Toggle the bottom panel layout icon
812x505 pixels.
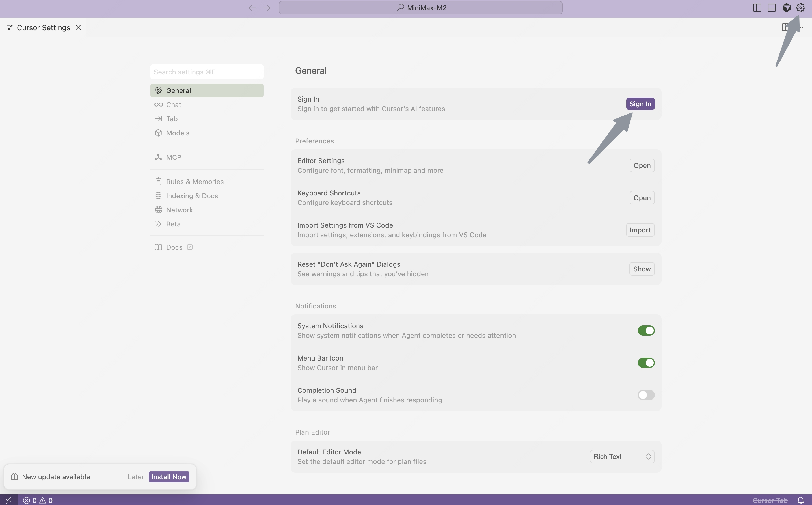tap(772, 8)
